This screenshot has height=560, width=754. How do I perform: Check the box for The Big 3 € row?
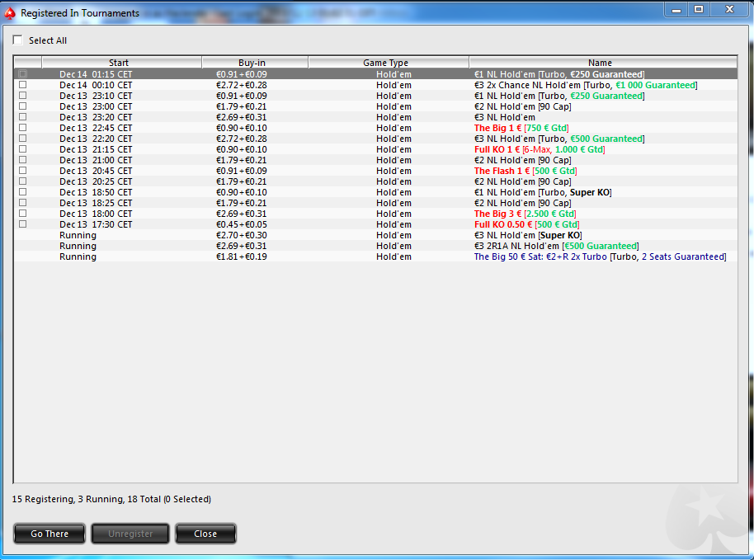coord(22,214)
